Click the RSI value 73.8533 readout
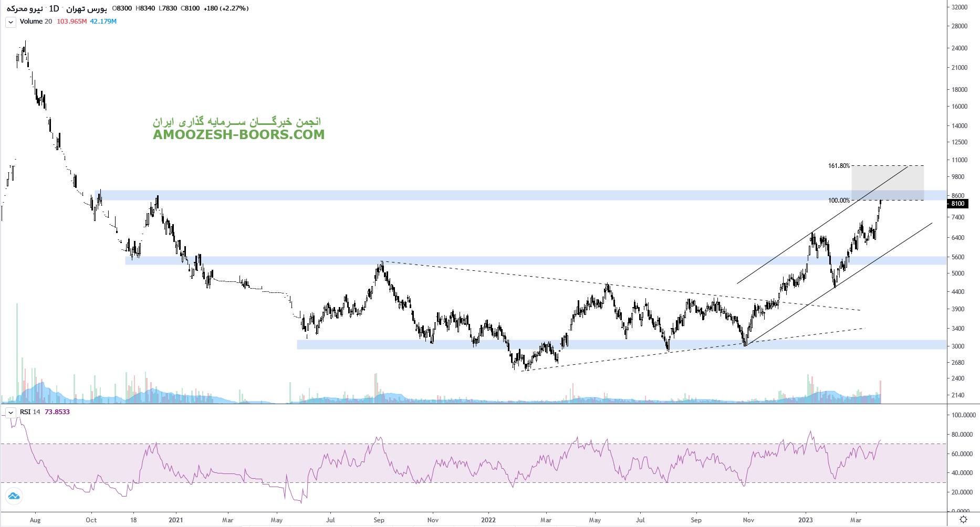 (x=57, y=412)
